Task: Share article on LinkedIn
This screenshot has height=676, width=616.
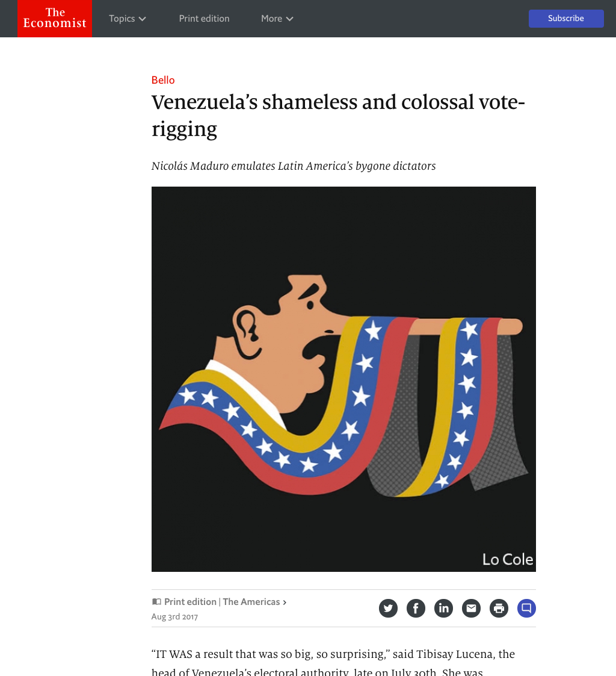Action: pos(443,609)
